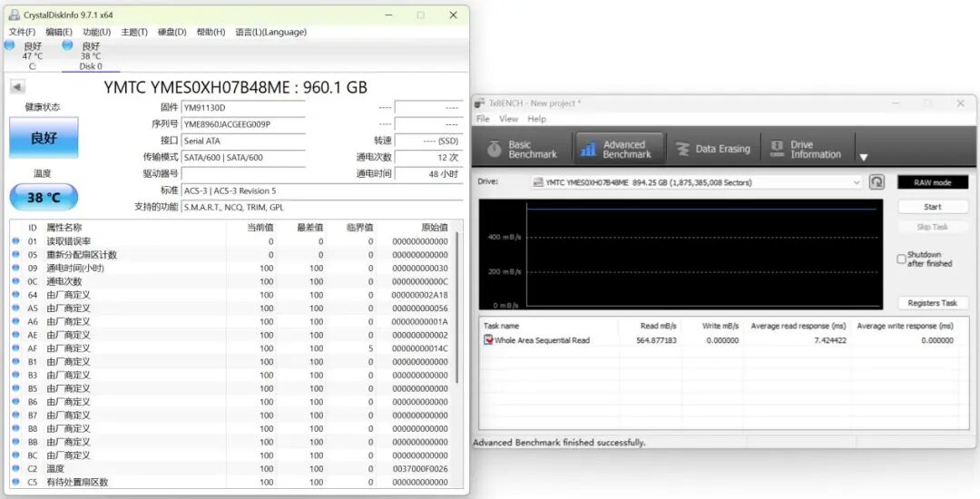Click the blue status dot for attribute 09
980x499 pixels.
pos(15,268)
